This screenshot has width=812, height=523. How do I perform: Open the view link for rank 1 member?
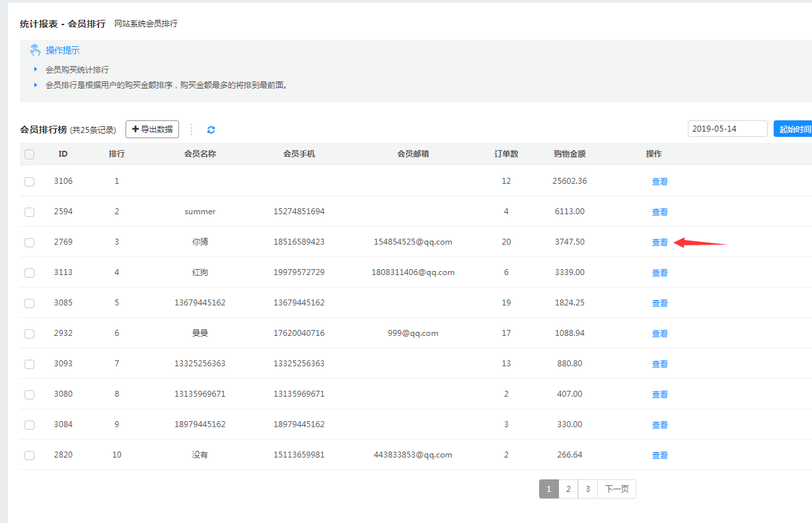pos(659,182)
